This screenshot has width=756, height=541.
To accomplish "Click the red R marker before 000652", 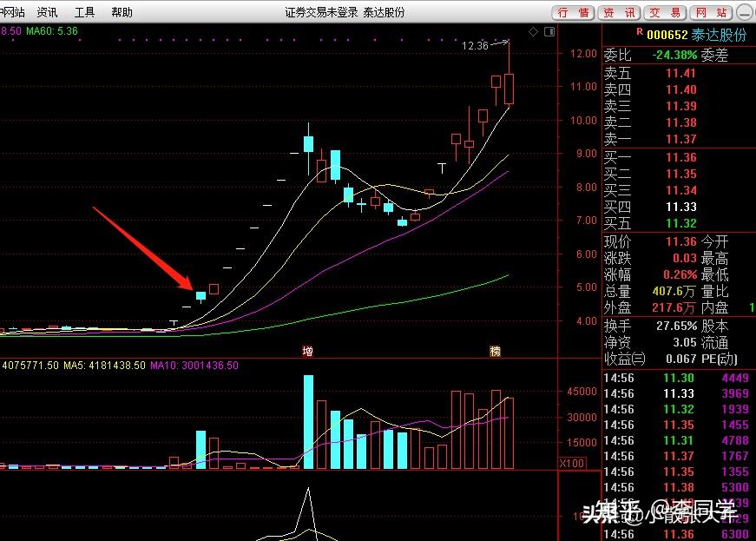I will pyautogui.click(x=640, y=32).
